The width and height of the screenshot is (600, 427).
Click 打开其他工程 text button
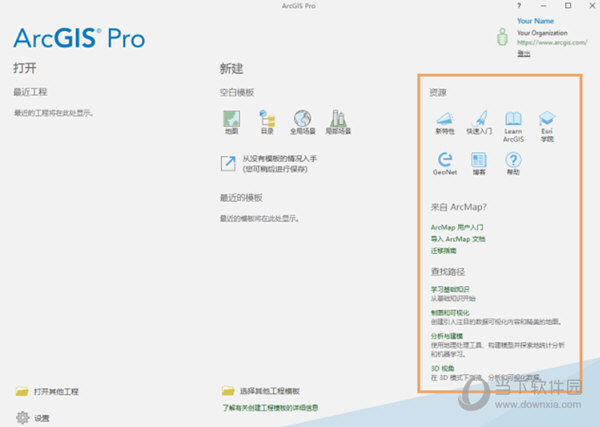[x=56, y=391]
